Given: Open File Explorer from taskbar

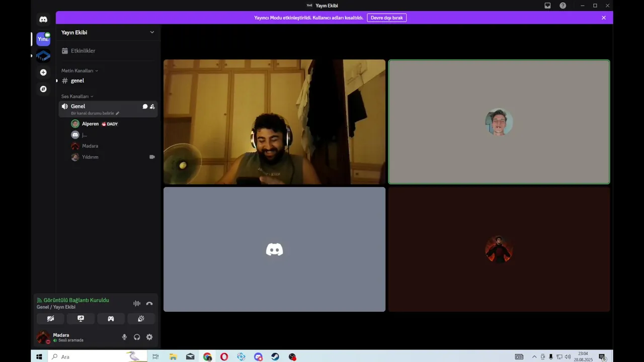Looking at the screenshot, I should 173,356.
